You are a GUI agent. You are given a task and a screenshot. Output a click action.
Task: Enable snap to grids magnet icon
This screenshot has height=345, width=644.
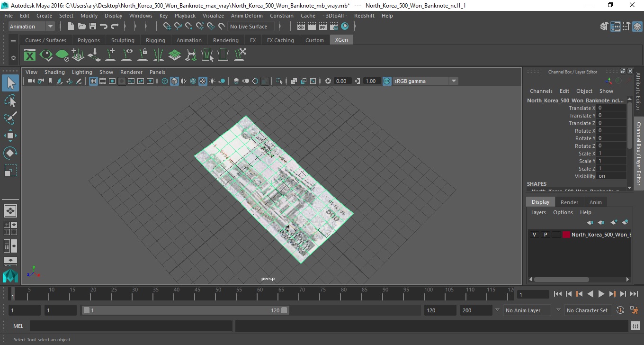[167, 27]
